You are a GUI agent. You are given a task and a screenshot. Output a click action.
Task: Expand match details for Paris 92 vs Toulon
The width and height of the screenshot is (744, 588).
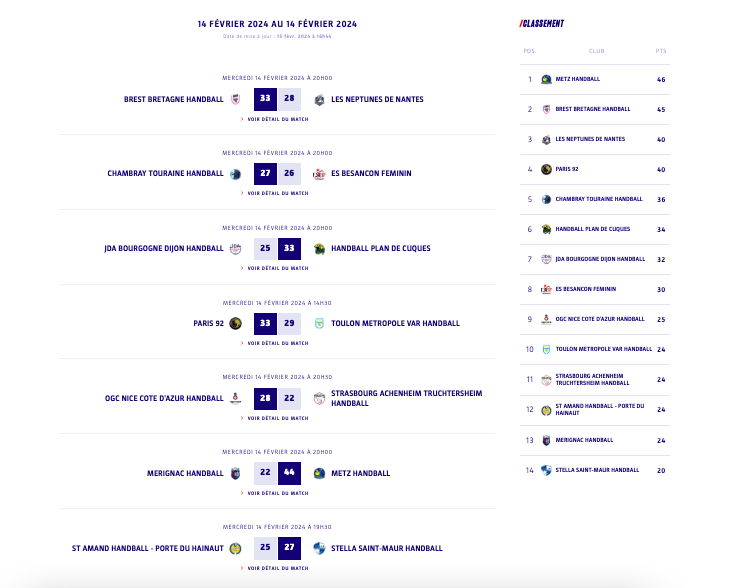(277, 343)
